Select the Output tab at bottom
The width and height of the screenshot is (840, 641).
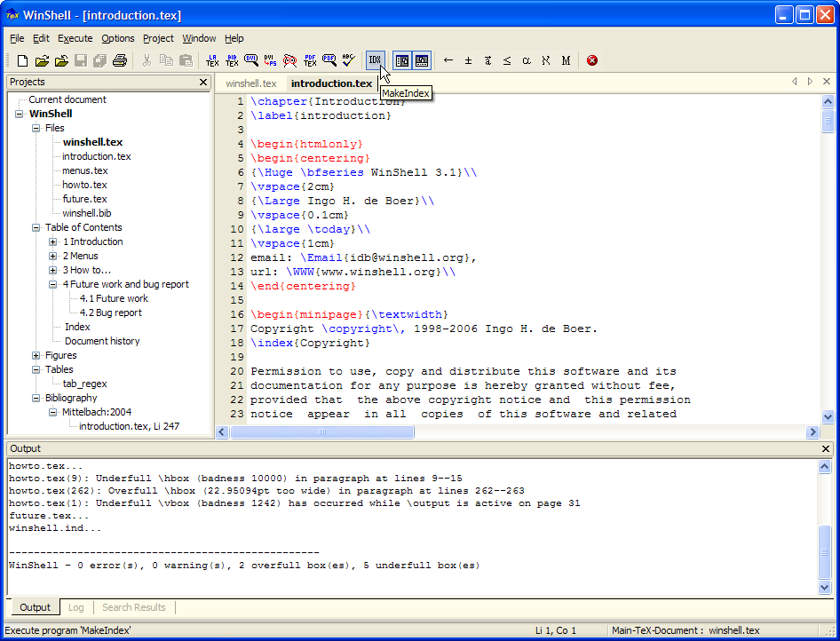[35, 607]
